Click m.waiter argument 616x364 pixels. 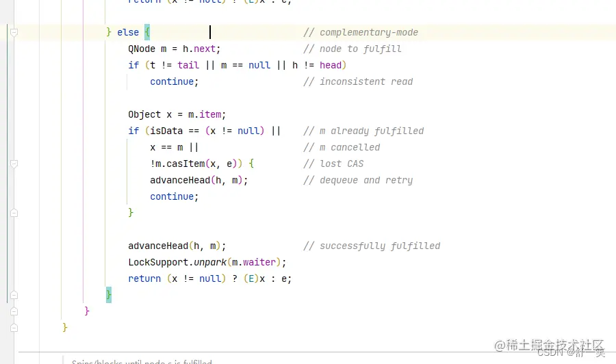click(x=254, y=262)
